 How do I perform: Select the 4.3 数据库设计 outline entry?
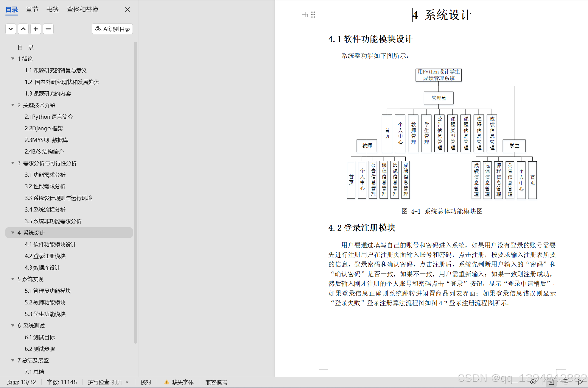pos(42,267)
